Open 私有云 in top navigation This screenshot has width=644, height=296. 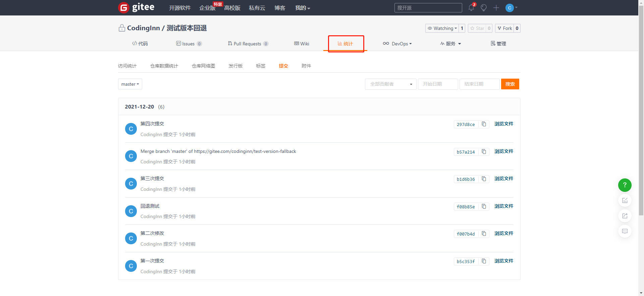pyautogui.click(x=257, y=8)
